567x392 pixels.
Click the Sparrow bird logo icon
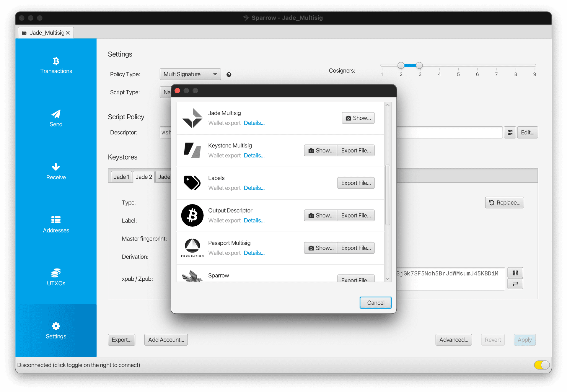tap(192, 276)
